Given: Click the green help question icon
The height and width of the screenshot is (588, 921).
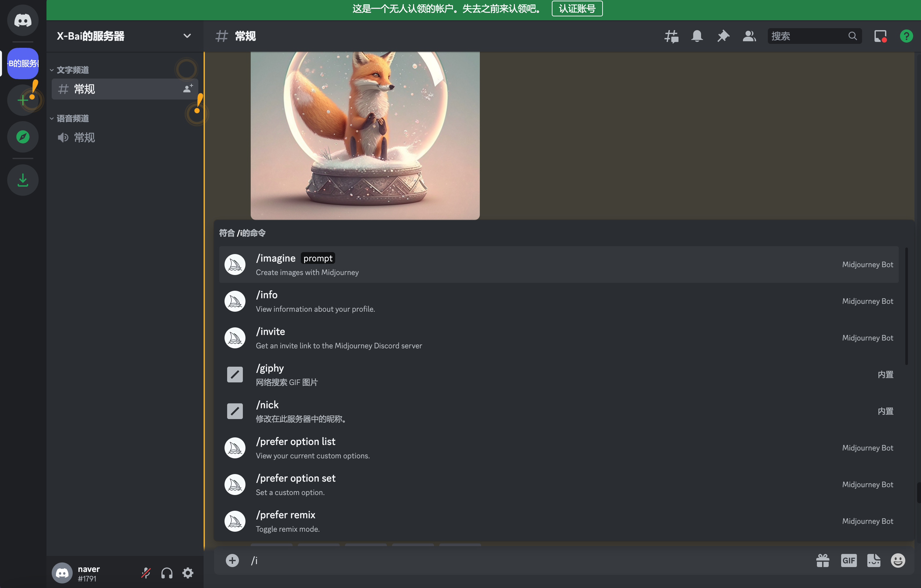Looking at the screenshot, I should 906,36.
